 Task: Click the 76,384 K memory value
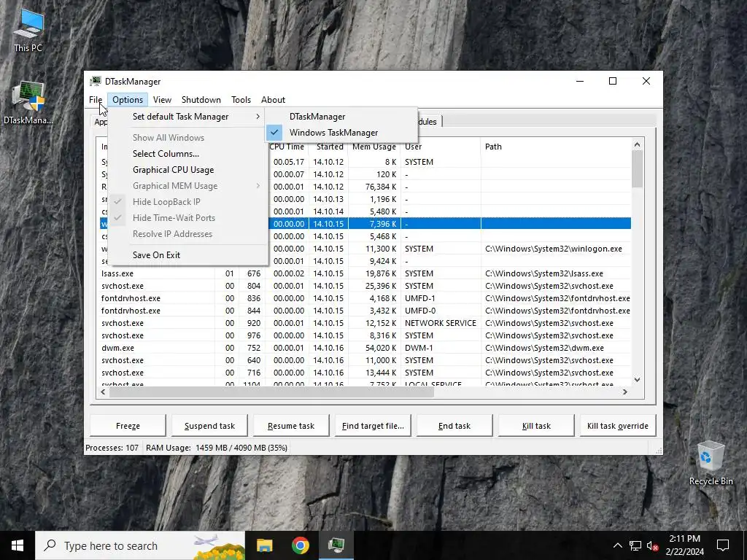[x=379, y=187]
